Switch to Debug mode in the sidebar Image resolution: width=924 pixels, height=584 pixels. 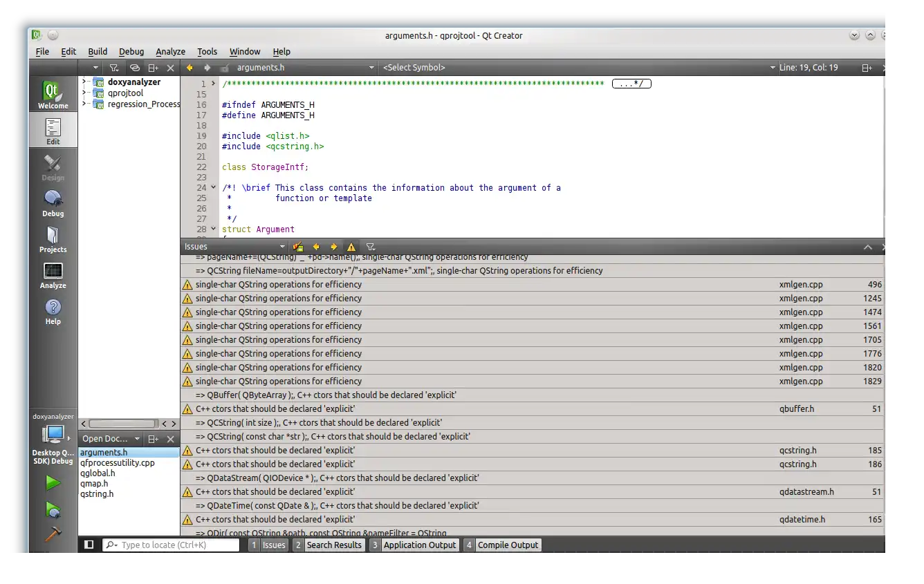tap(53, 203)
